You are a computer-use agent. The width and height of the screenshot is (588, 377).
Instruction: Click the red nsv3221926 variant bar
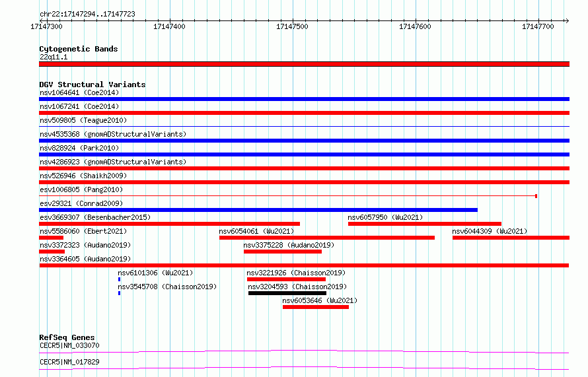point(287,279)
